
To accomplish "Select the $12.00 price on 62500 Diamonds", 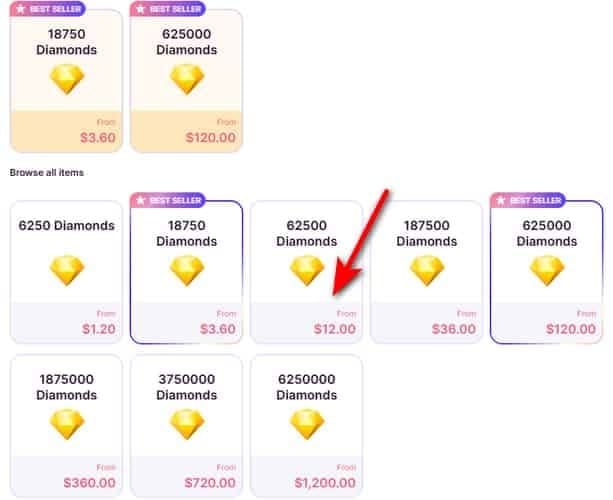I will 334,329.
